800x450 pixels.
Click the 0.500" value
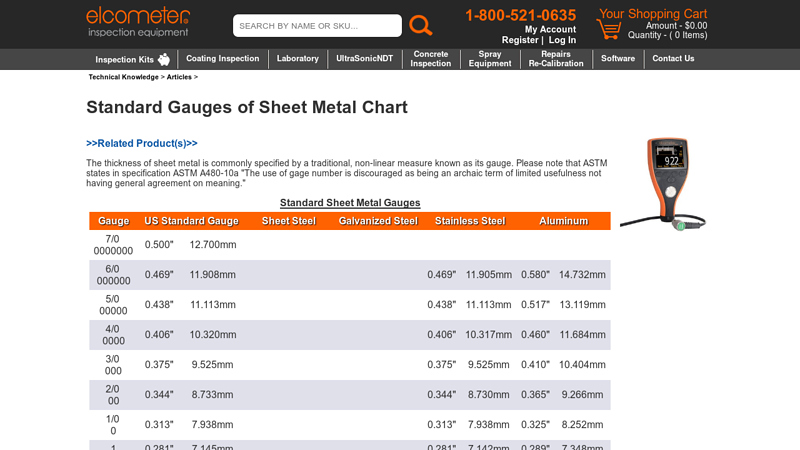(159, 245)
